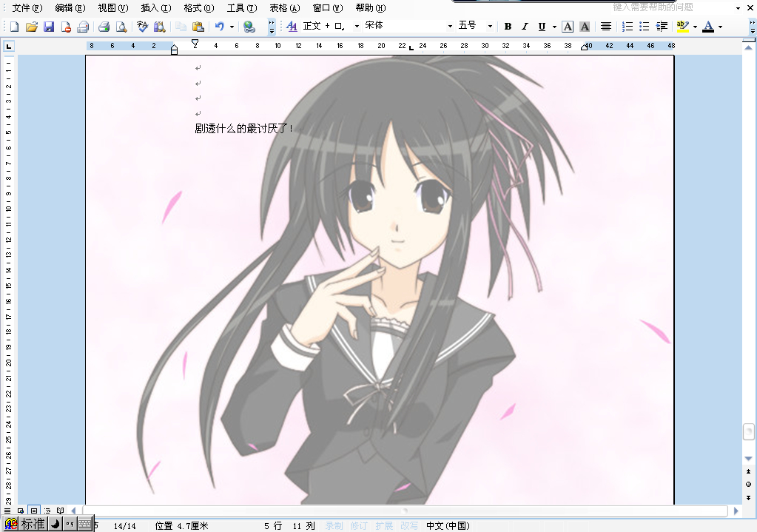Open the 表格 menu
This screenshot has height=532, width=757.
click(285, 7)
